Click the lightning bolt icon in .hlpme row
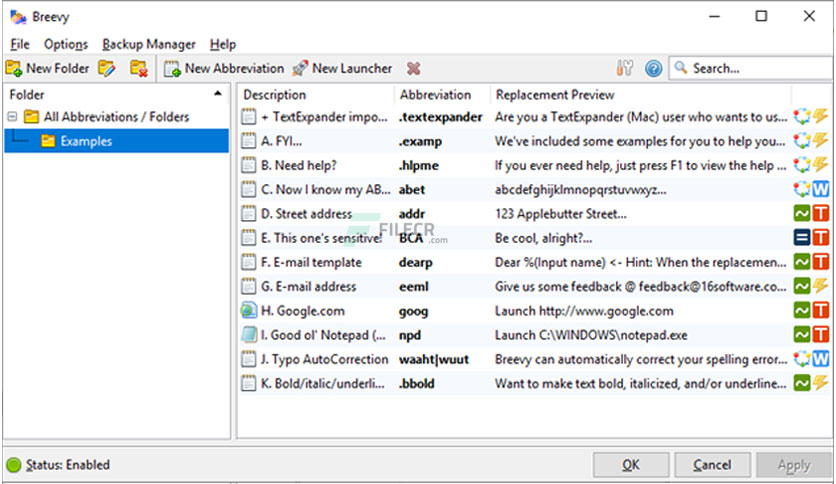 point(821,164)
